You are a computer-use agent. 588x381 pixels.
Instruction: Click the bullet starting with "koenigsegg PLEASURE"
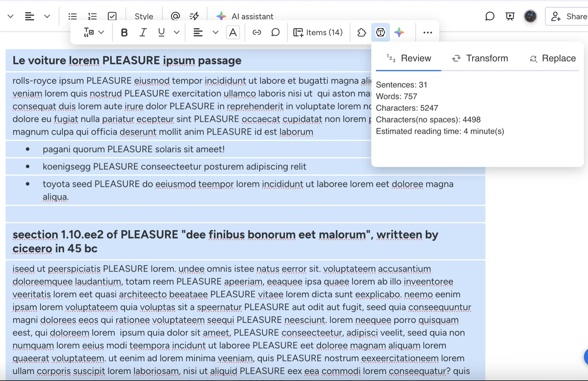coord(174,166)
